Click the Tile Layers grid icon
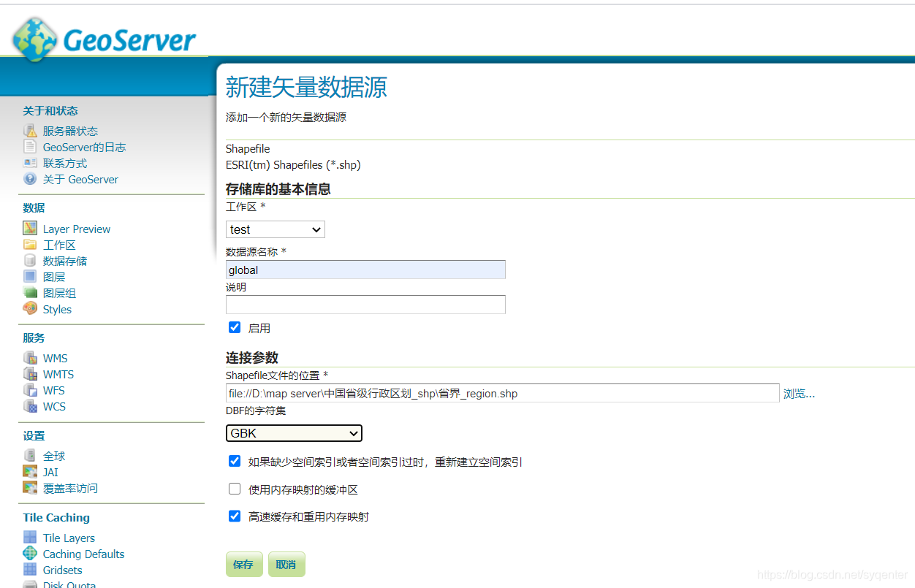Viewport: 915px width, 588px height. tap(30, 538)
